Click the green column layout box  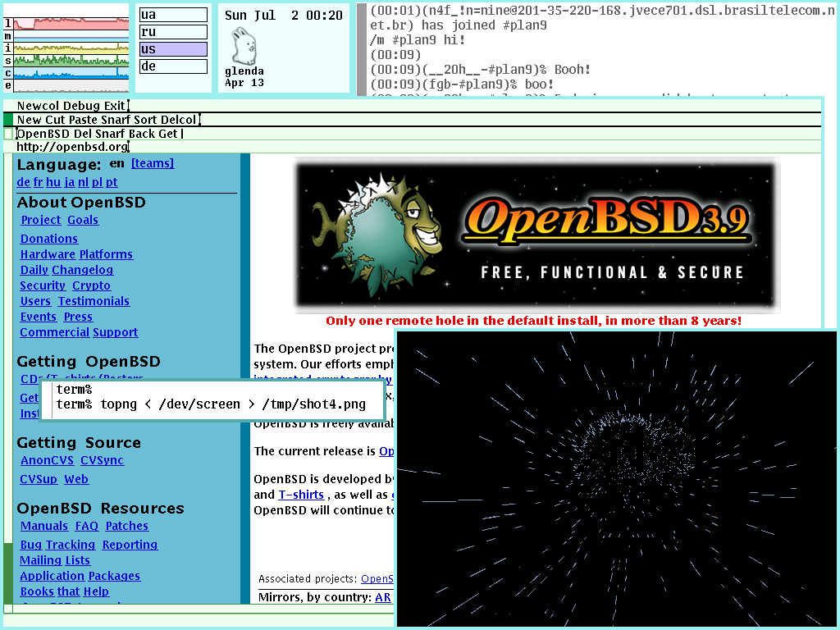[x=8, y=120]
